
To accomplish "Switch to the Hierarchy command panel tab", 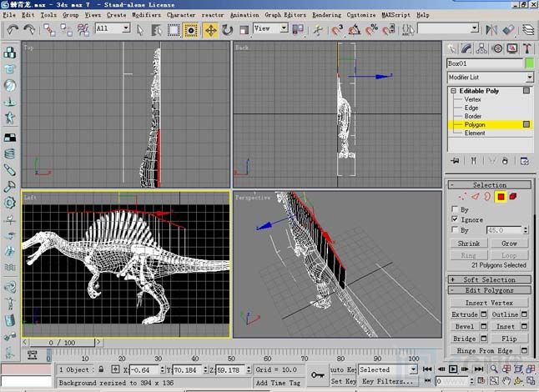I will tap(481, 48).
